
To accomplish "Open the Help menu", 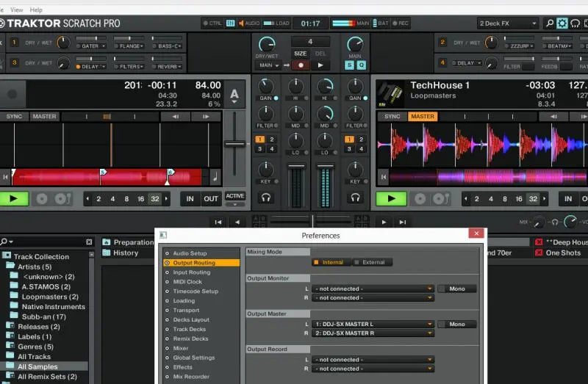I will (35, 10).
